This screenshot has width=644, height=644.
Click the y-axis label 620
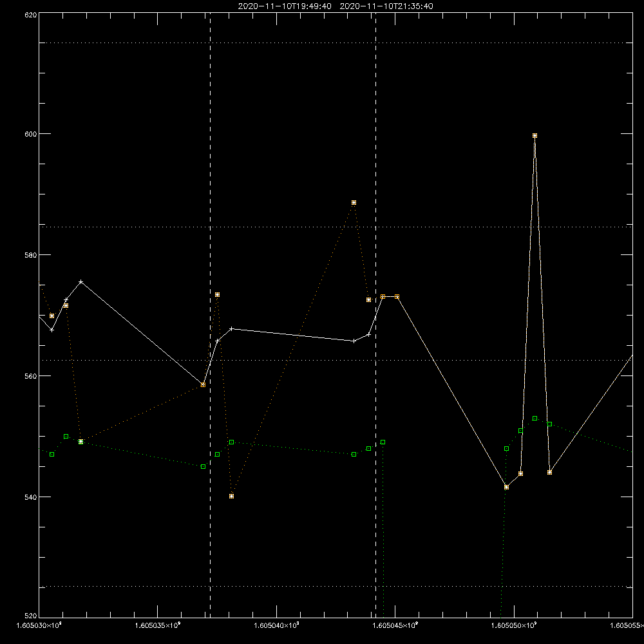pos(31,15)
